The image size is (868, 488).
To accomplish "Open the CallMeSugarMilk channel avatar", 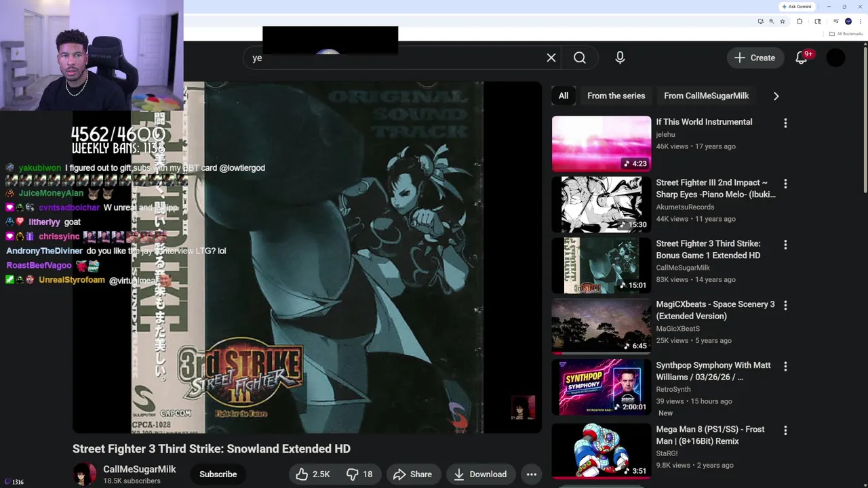I will 85,474.
